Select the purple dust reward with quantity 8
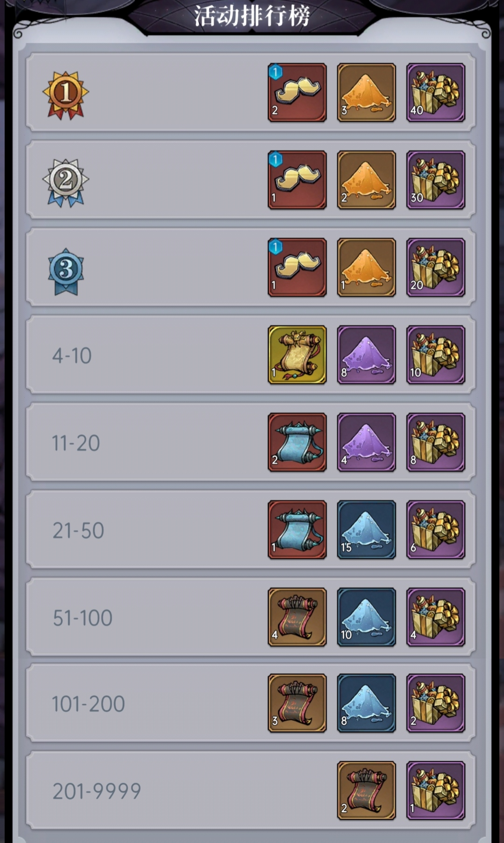Viewport: 504px width, 843px height. pos(367,355)
